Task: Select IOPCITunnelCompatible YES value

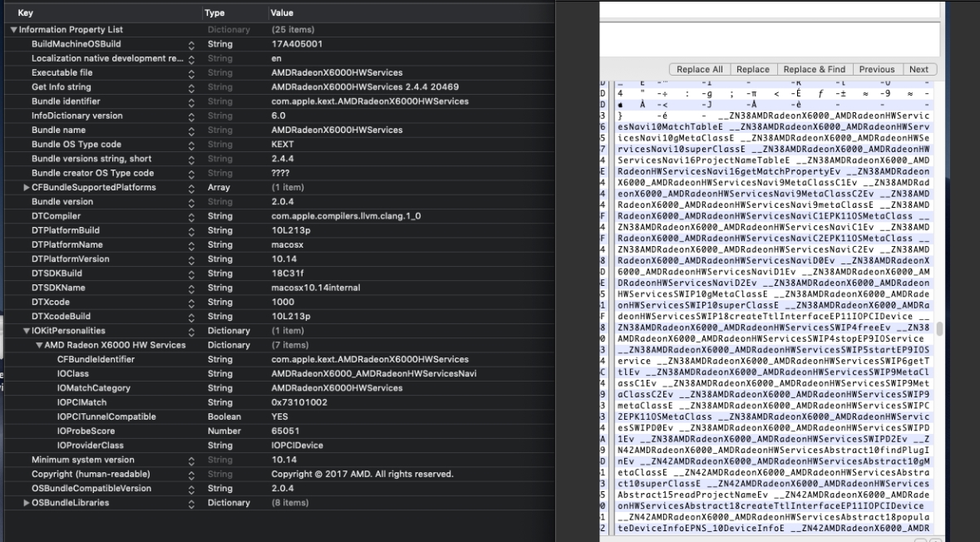Action: pyautogui.click(x=279, y=417)
